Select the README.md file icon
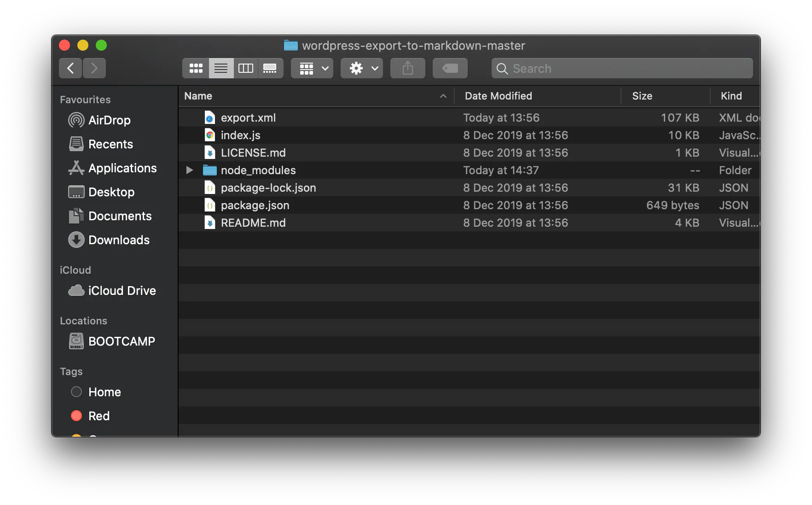 pos(210,223)
